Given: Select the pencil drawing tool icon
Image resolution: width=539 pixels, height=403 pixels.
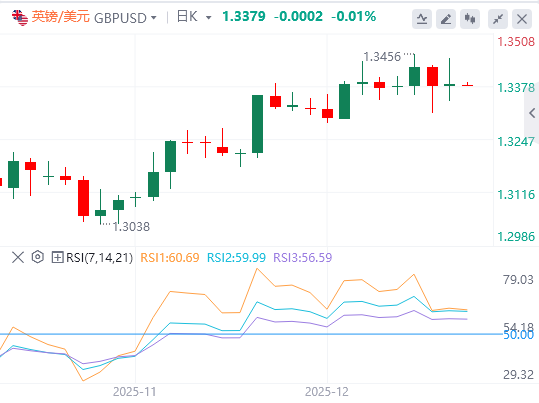Looking at the screenshot, I should 446,19.
